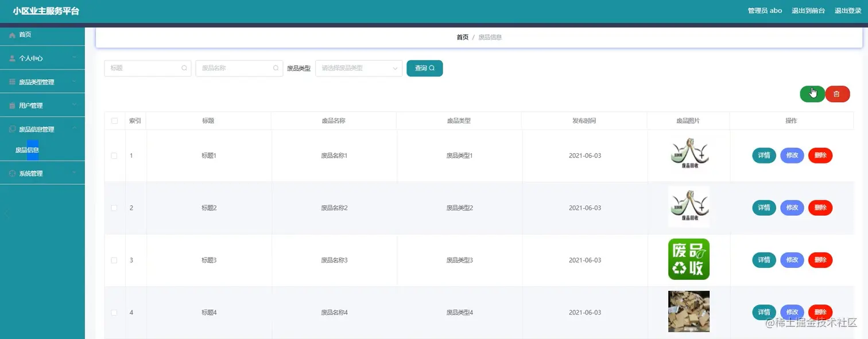Screen dimensions: 868x339
Task: Click the home icon beside 首页 in sidebar
Action: tap(11, 34)
